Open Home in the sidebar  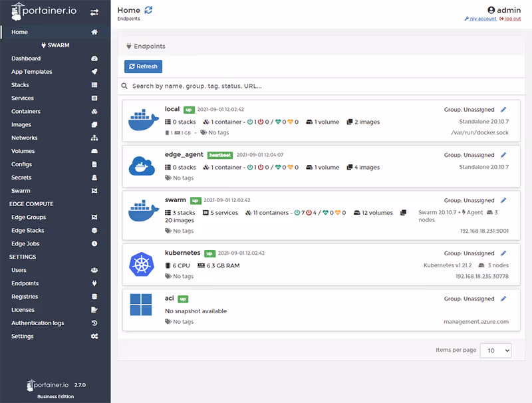coord(55,32)
